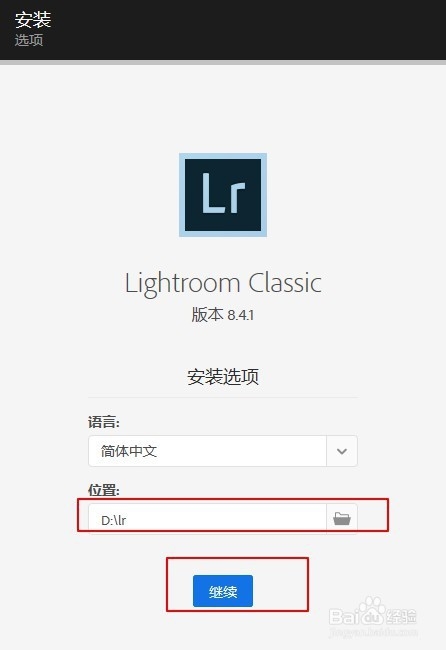Click the Lightroom Classic product name

click(x=223, y=283)
